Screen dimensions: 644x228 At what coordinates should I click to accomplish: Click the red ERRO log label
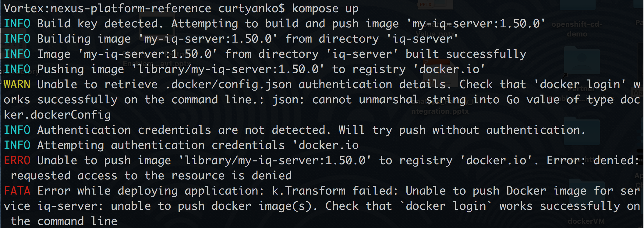coord(17,161)
